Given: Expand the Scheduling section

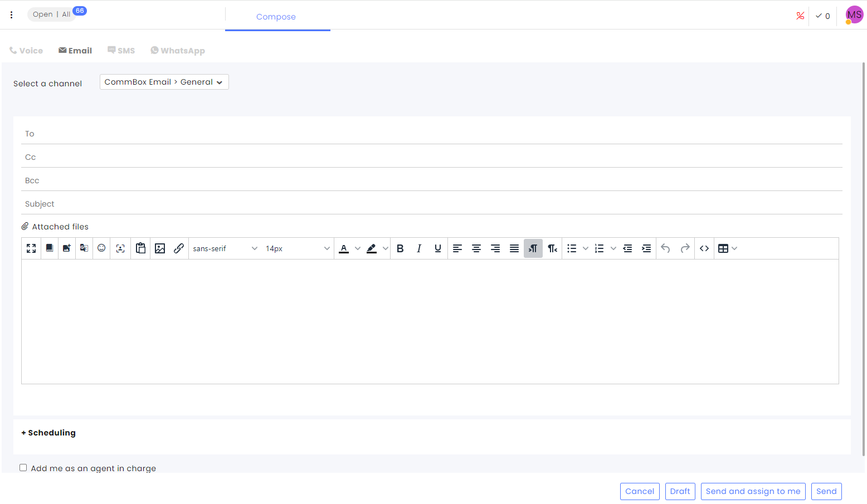Looking at the screenshot, I should [x=48, y=432].
